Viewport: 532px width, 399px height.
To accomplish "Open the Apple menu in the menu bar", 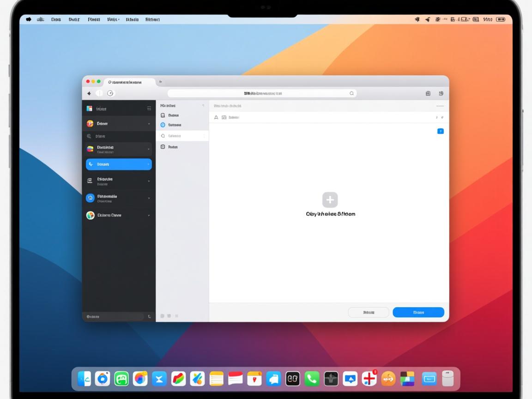I will [29, 19].
